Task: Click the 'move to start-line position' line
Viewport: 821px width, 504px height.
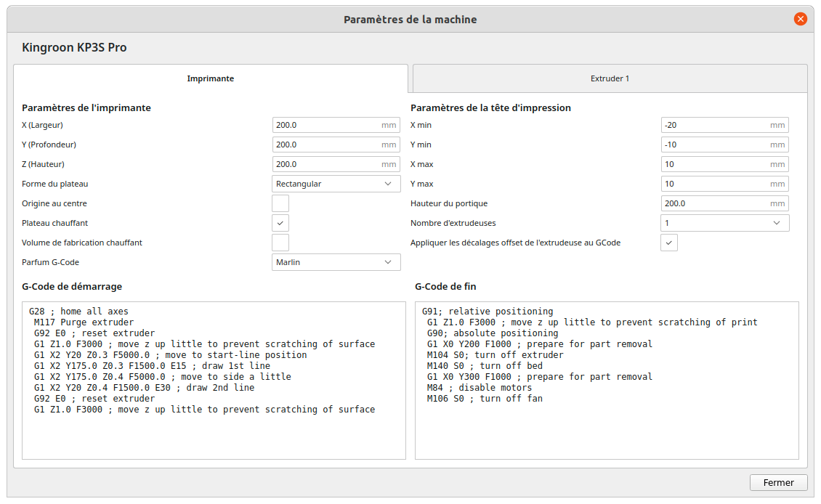Action: (170, 355)
